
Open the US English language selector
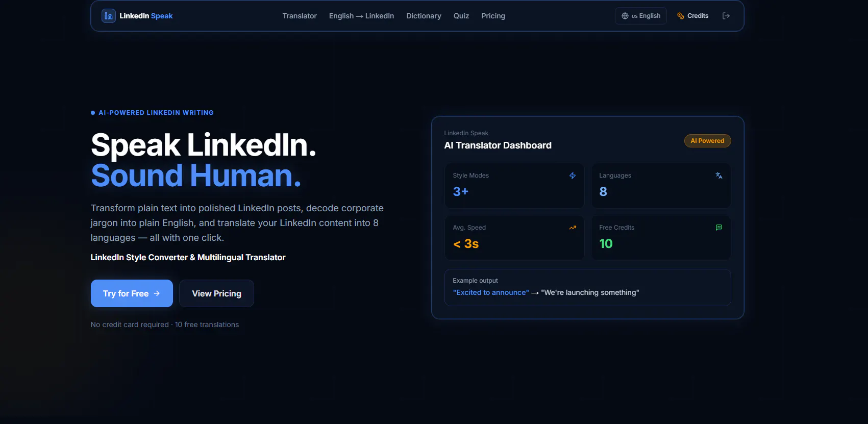click(641, 16)
